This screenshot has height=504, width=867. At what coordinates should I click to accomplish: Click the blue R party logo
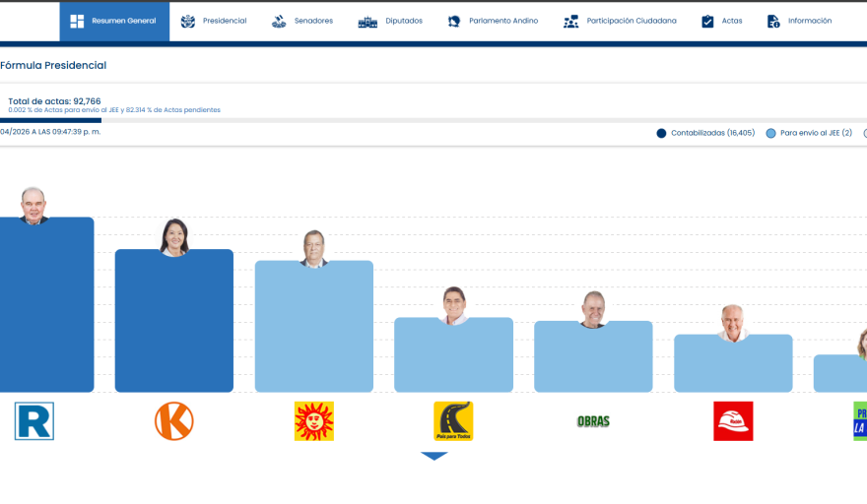point(34,421)
